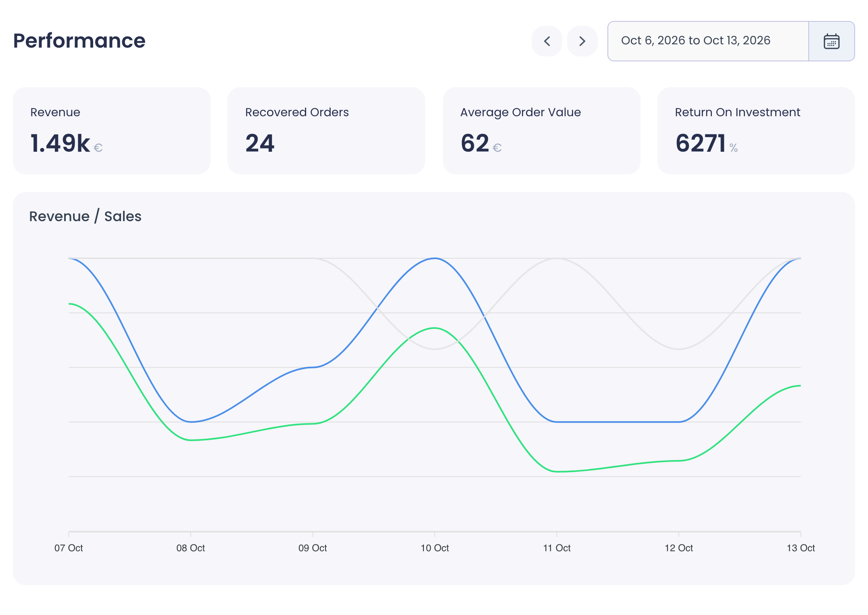
Task: Go to the previous date range
Action: 547,41
